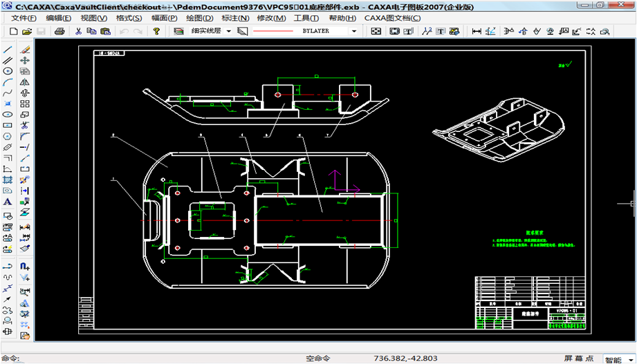
Task: Select the Move tool four-arrow icon
Action: [25, 61]
